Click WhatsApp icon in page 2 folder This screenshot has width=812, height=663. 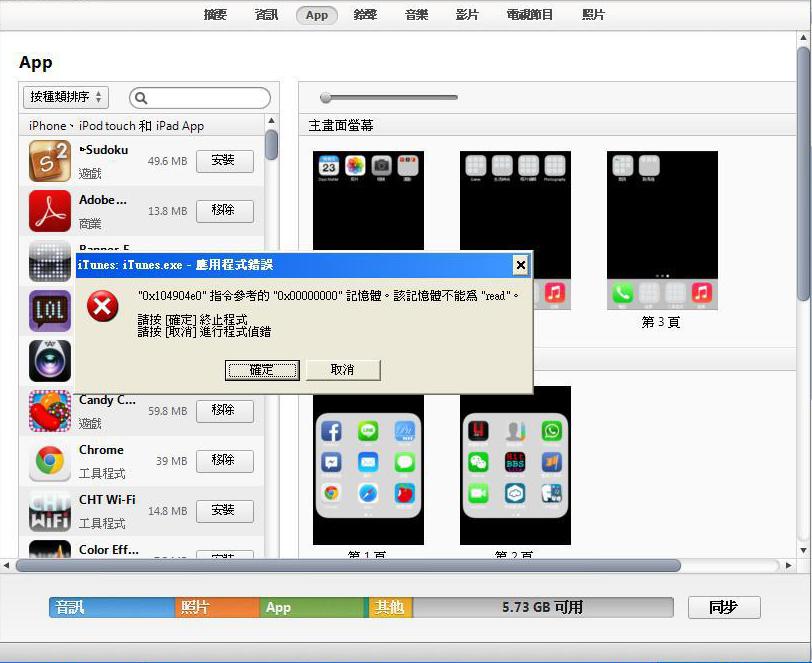tap(552, 431)
